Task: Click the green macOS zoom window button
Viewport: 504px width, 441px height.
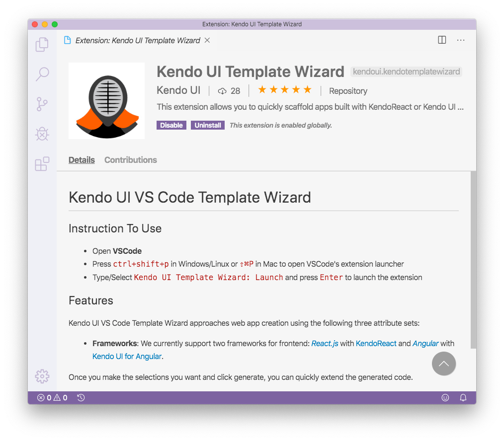Action: 55,24
